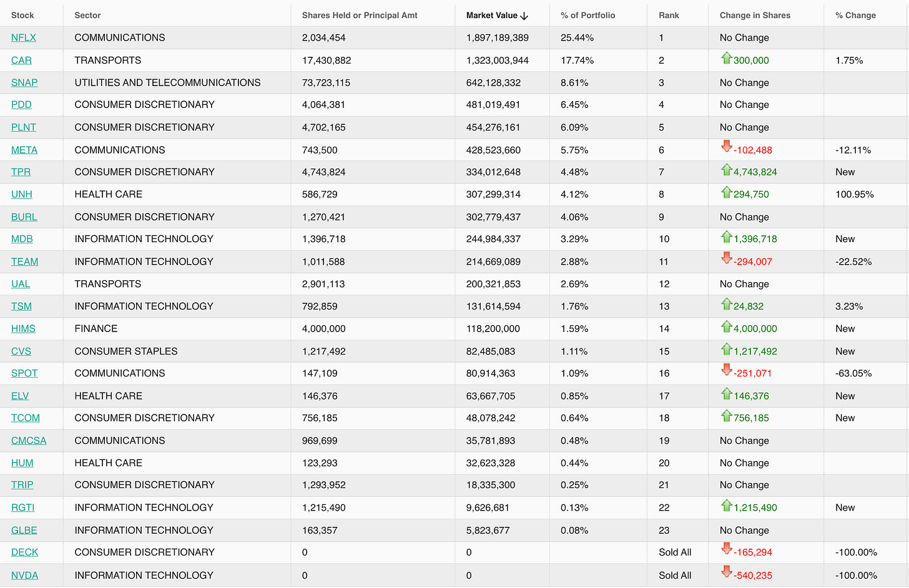Image resolution: width=909 pixels, height=588 pixels.
Task: Click the RGTI ticker link
Action: point(22,507)
